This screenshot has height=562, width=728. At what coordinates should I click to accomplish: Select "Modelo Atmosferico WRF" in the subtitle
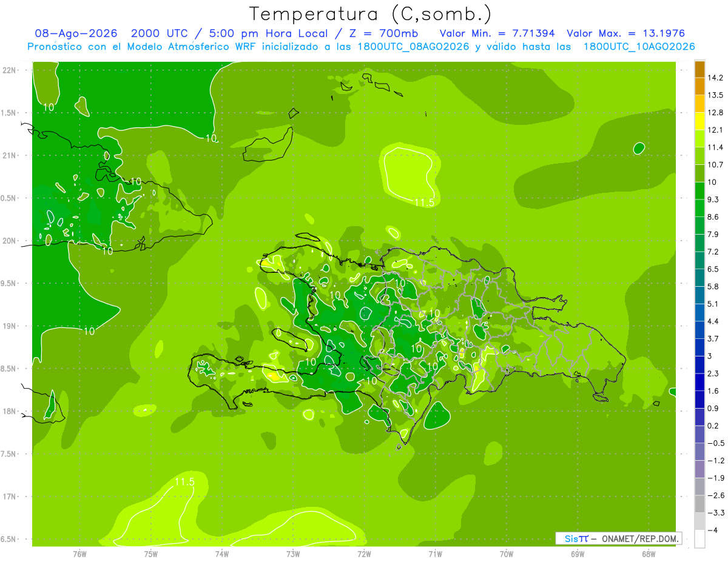(184, 47)
